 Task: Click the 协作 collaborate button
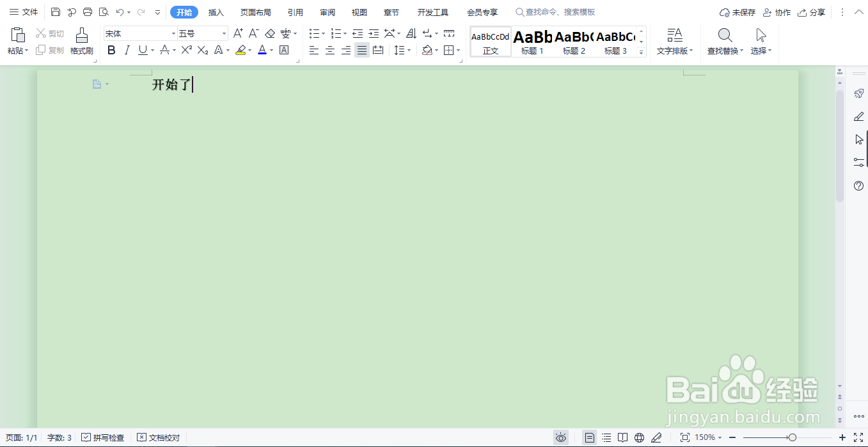(777, 12)
